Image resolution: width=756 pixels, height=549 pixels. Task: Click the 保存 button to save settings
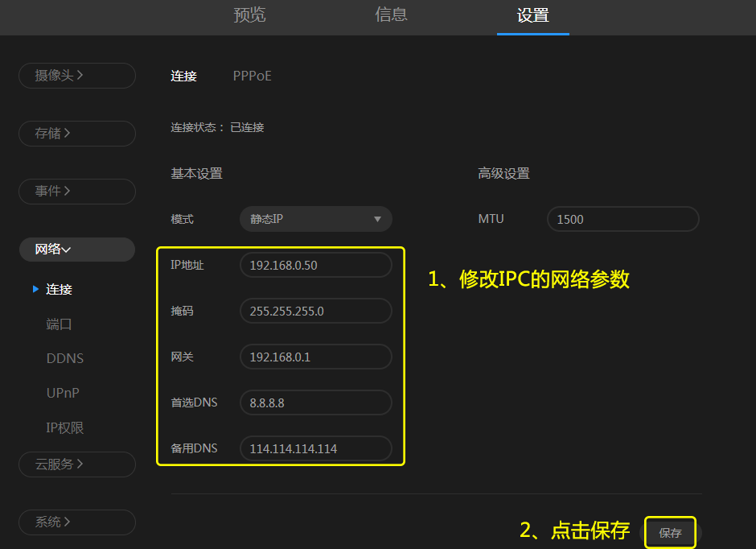tap(670, 532)
